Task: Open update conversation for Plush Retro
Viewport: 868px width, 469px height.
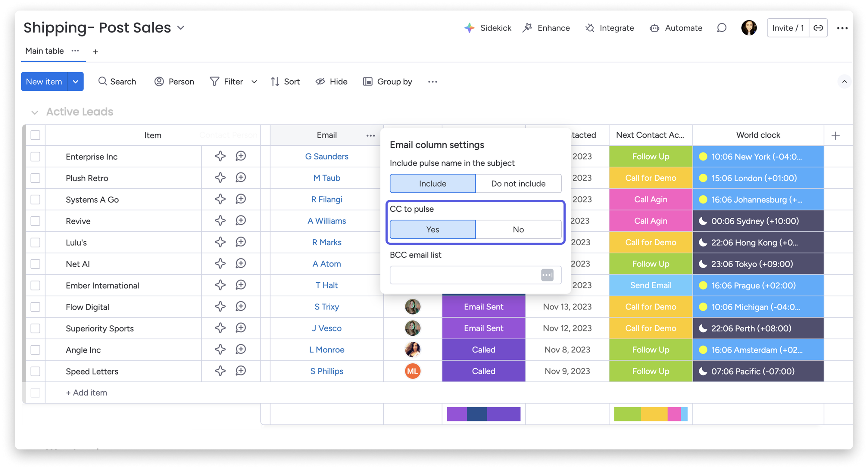Action: (241, 178)
